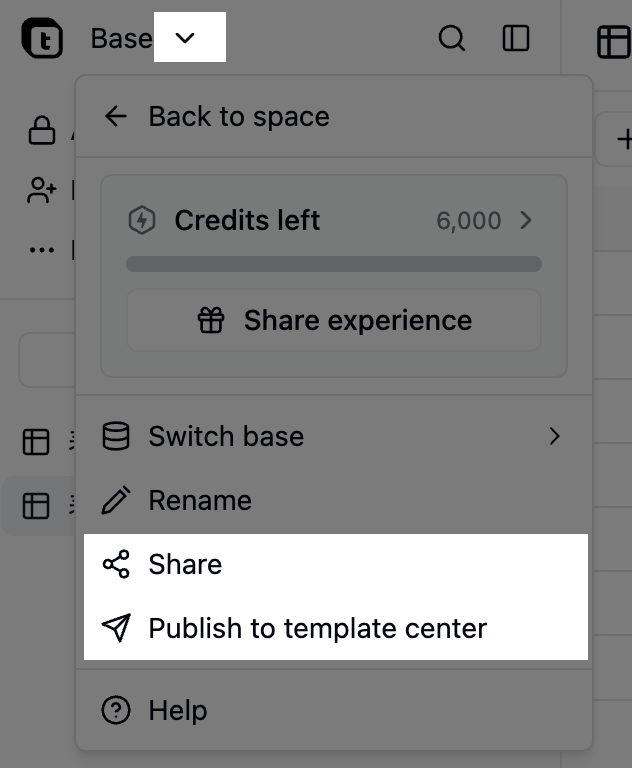Click the database icon beside Switch base

116,436
